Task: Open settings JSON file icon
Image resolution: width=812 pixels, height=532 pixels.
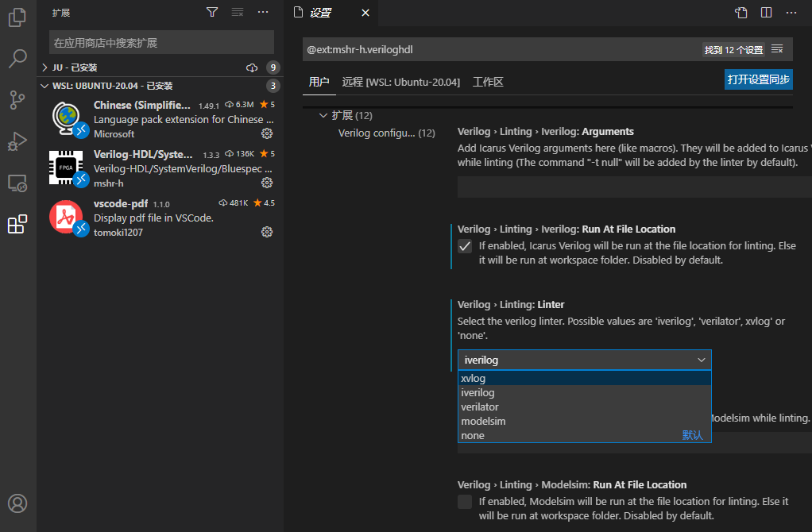Action: coord(741,13)
